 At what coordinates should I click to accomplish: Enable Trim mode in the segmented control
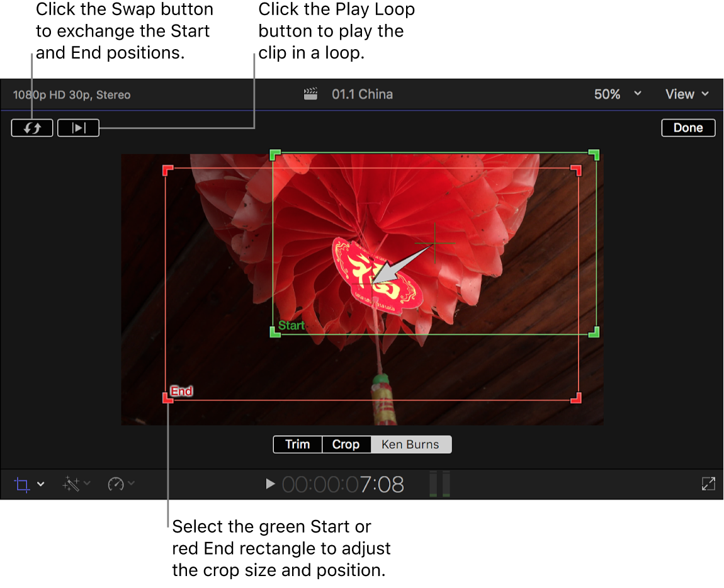tap(297, 444)
